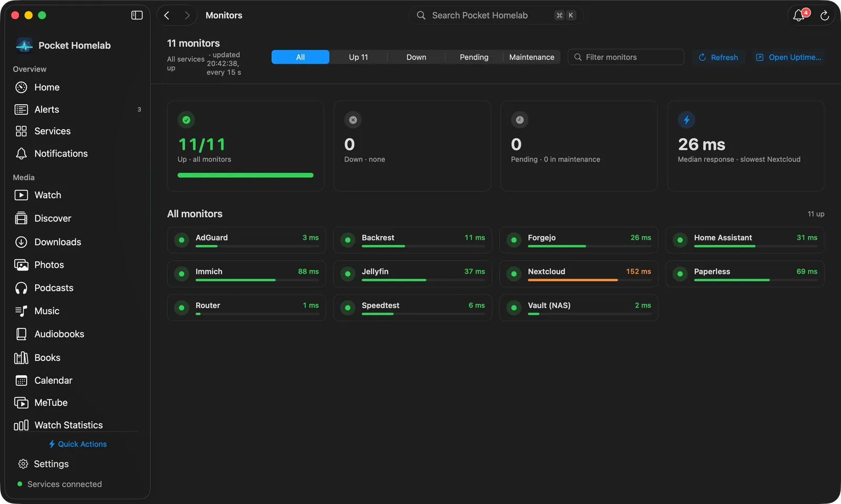
Task: Click the 11/11 Up progress bar
Action: coord(245,175)
